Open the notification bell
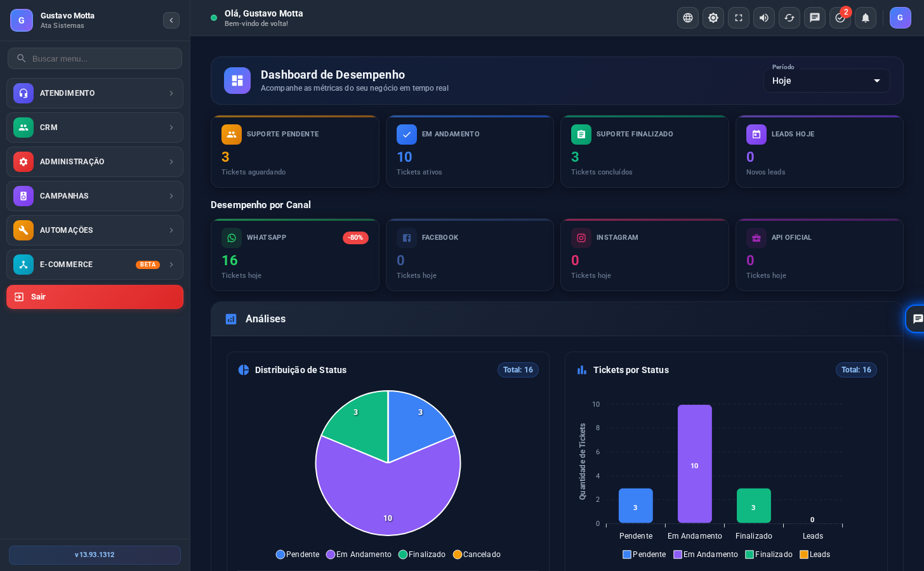The height and width of the screenshot is (571, 924). [x=866, y=18]
